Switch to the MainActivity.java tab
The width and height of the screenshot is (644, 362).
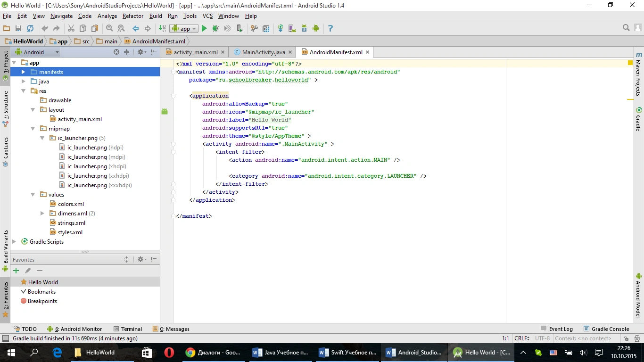[x=263, y=52]
